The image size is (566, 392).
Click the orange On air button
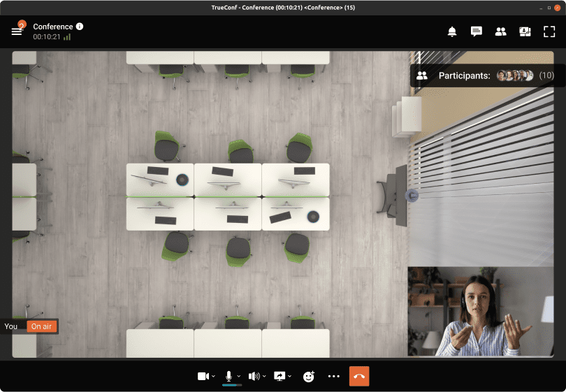click(x=41, y=326)
